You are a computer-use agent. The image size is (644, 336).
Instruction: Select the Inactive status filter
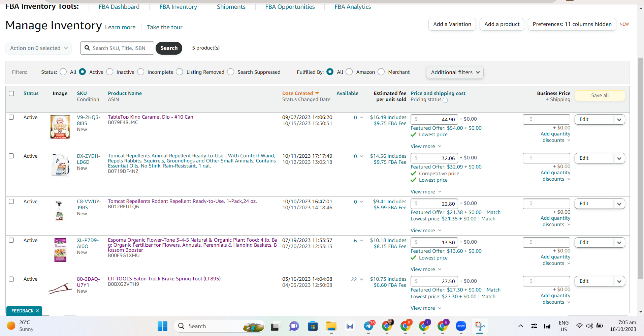pos(109,72)
